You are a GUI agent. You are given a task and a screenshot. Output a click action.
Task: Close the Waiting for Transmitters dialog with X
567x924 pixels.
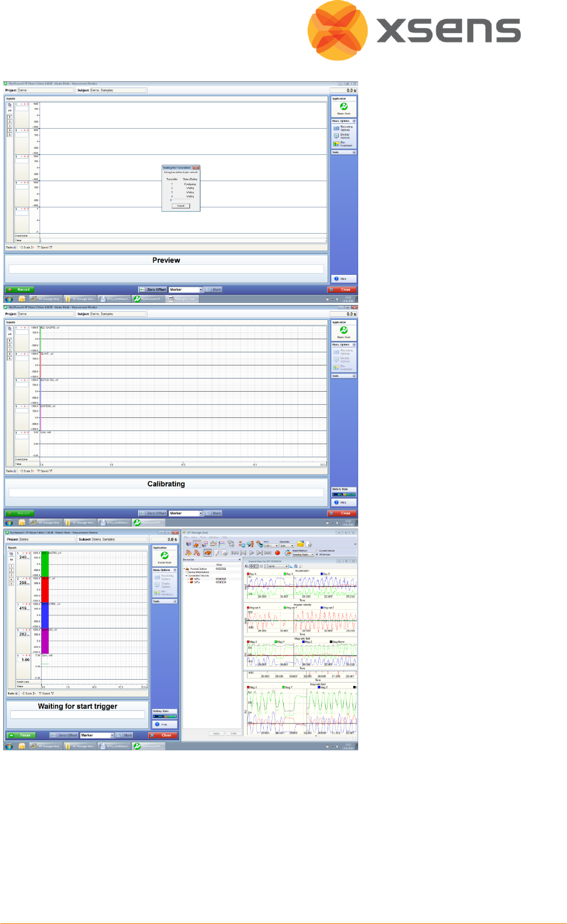pos(196,168)
